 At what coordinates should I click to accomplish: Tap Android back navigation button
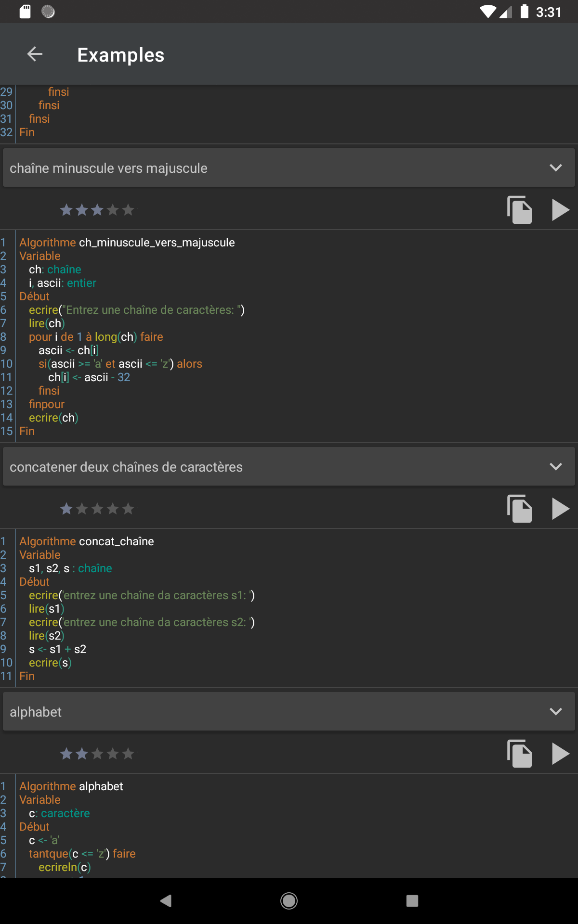(166, 900)
